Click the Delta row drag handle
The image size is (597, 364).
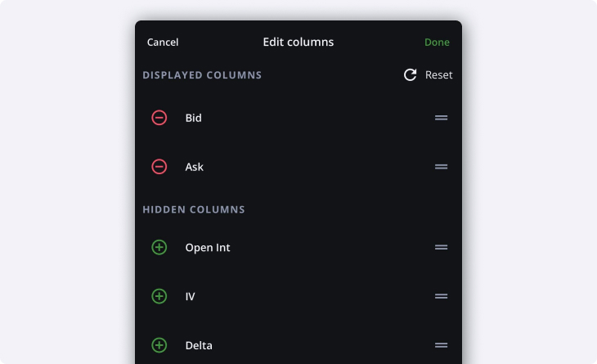click(x=441, y=345)
